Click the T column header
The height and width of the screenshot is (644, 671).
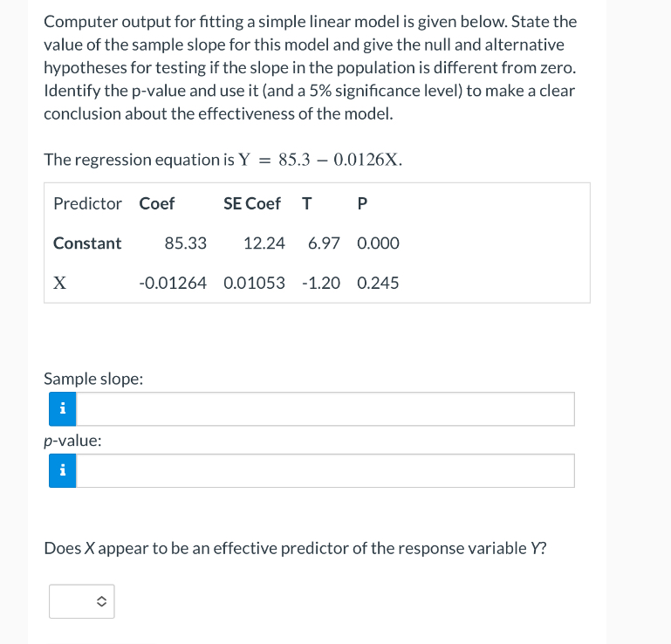click(x=307, y=203)
